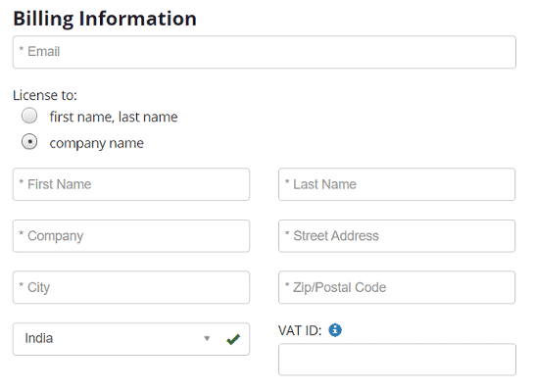The image size is (535, 392).
Task: Click the 'company name' label text
Action: [97, 143]
